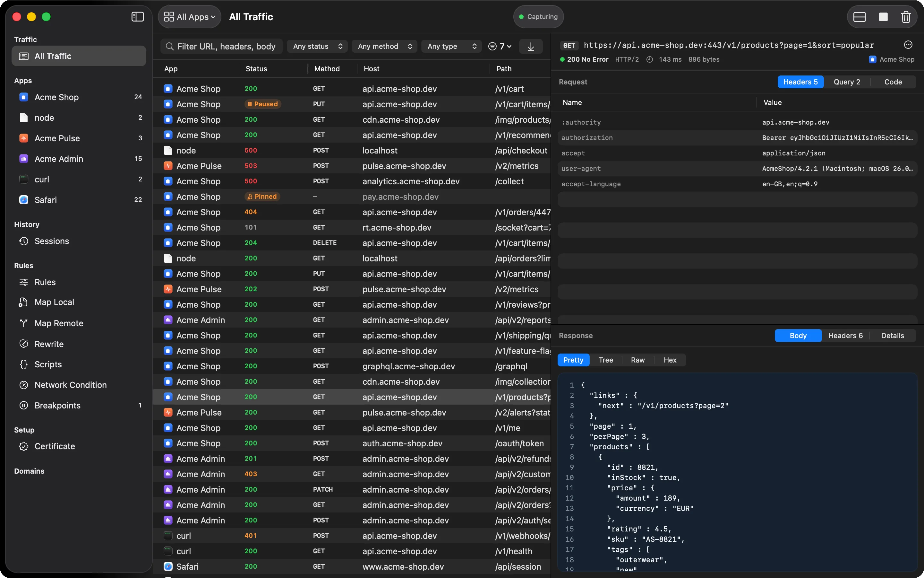Select Acme Shop app in sidebar

[x=79, y=97]
